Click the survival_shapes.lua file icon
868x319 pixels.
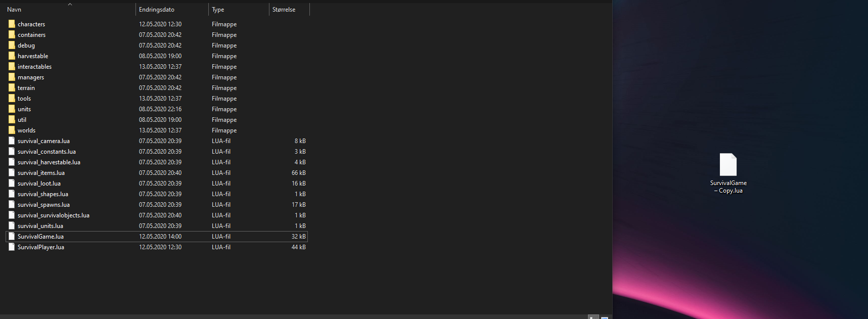pos(12,194)
